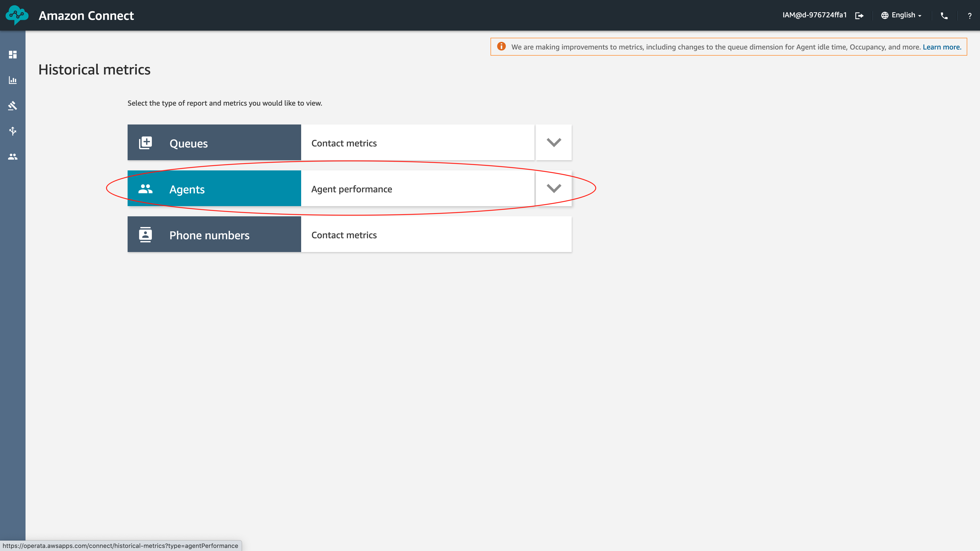Click the Learn more link
The width and height of the screenshot is (980, 551).
coord(942,47)
